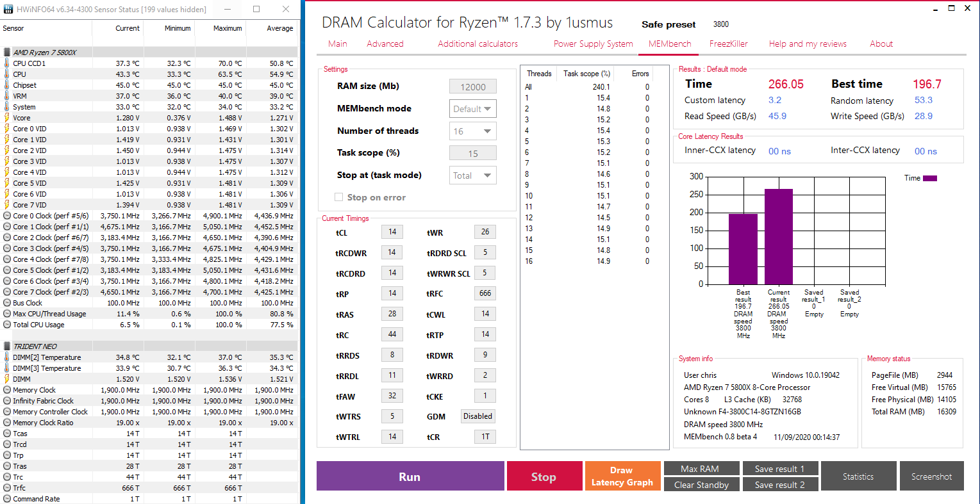
Task: Click the Task scope (%) field
Action: [473, 154]
